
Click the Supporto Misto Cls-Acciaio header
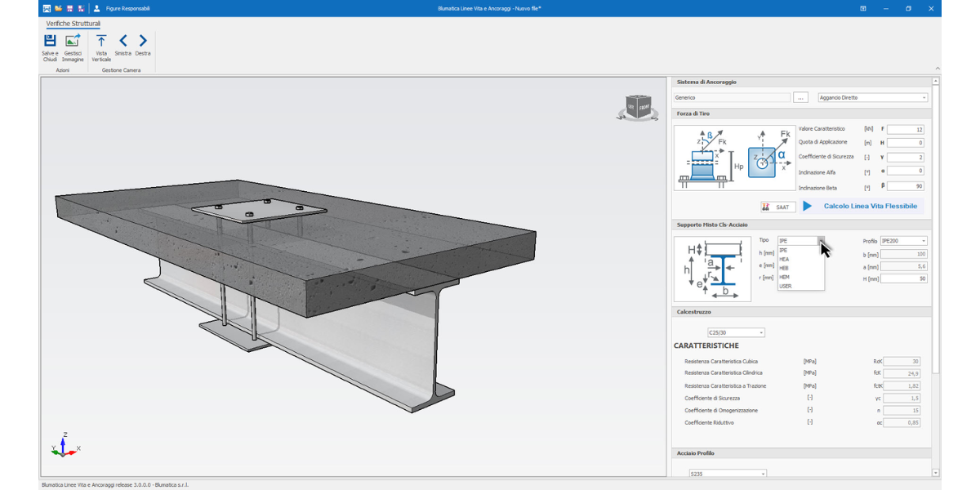coord(801,225)
